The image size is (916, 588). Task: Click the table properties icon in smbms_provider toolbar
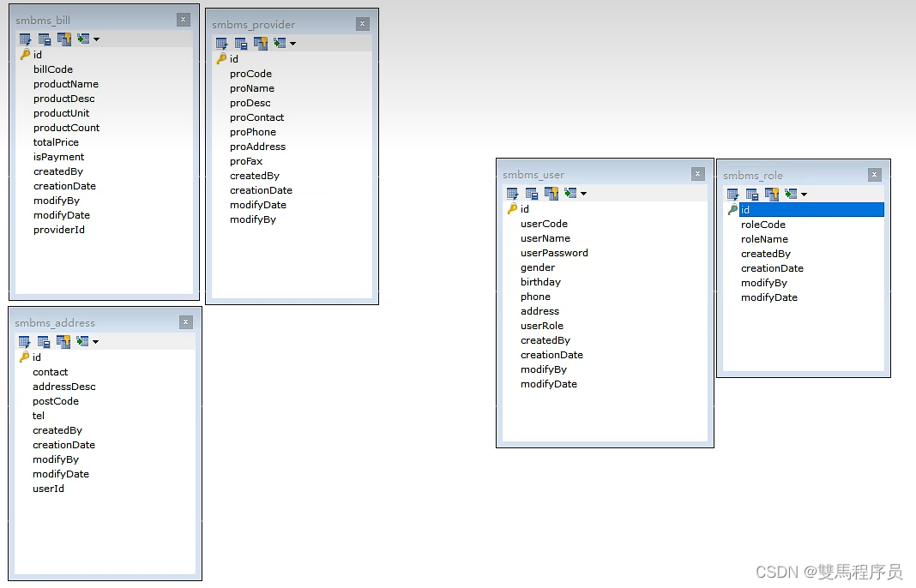pos(242,43)
